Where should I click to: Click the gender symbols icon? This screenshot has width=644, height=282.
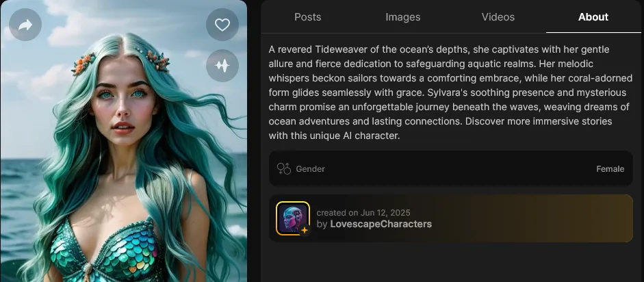[x=284, y=168]
